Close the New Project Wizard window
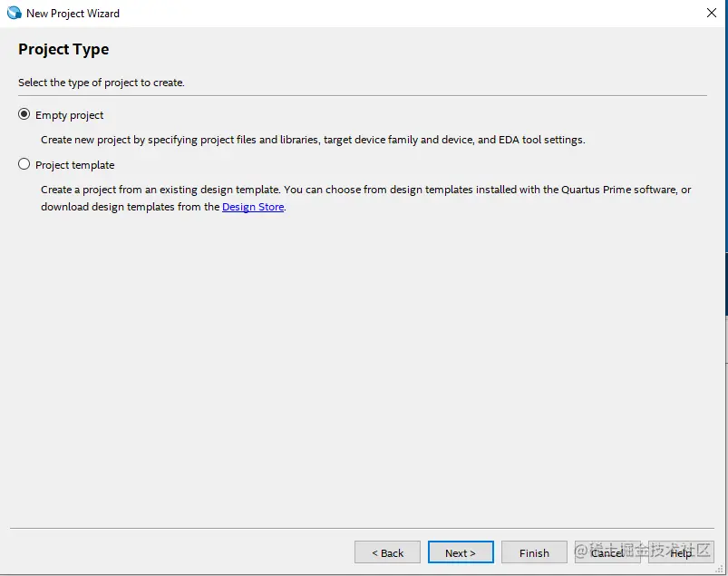This screenshot has height=576, width=728. (x=712, y=13)
